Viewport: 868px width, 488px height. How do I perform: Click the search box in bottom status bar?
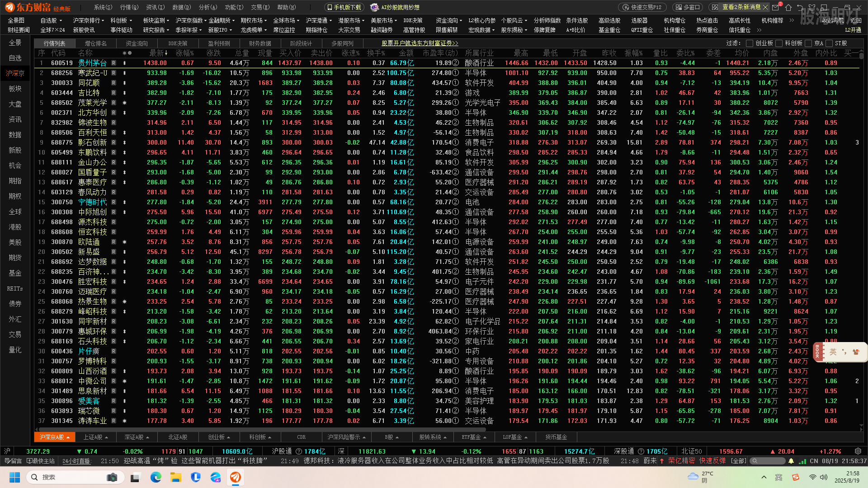(767, 461)
